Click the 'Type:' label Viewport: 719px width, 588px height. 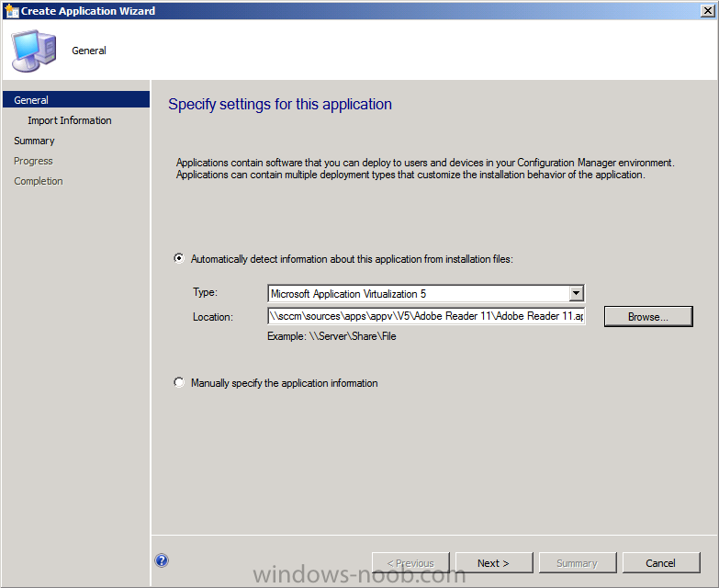click(205, 292)
